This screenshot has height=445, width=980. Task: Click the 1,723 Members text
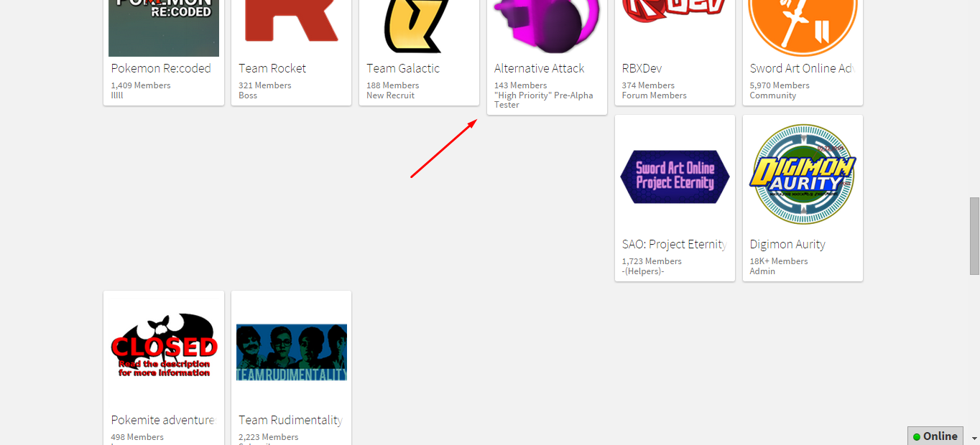652,261
